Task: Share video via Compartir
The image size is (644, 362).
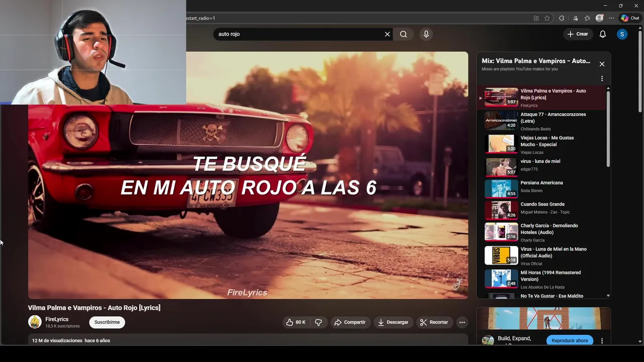Action: click(x=350, y=322)
